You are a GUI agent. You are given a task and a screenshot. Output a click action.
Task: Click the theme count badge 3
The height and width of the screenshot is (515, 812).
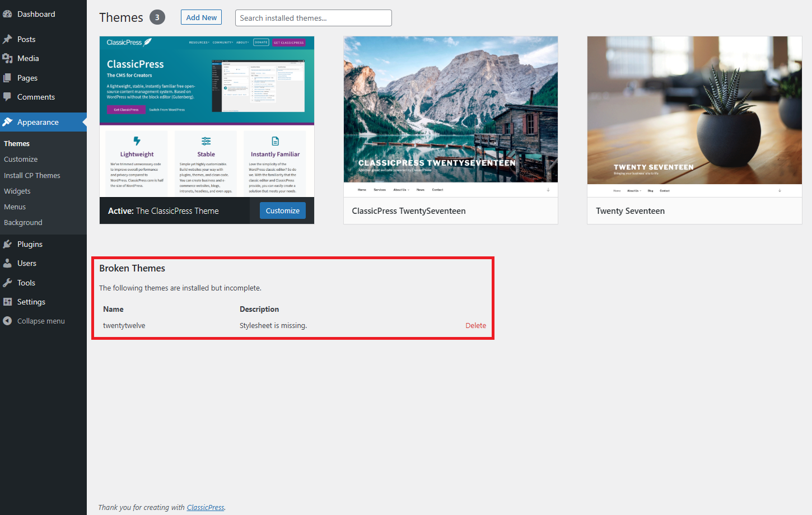tap(157, 17)
